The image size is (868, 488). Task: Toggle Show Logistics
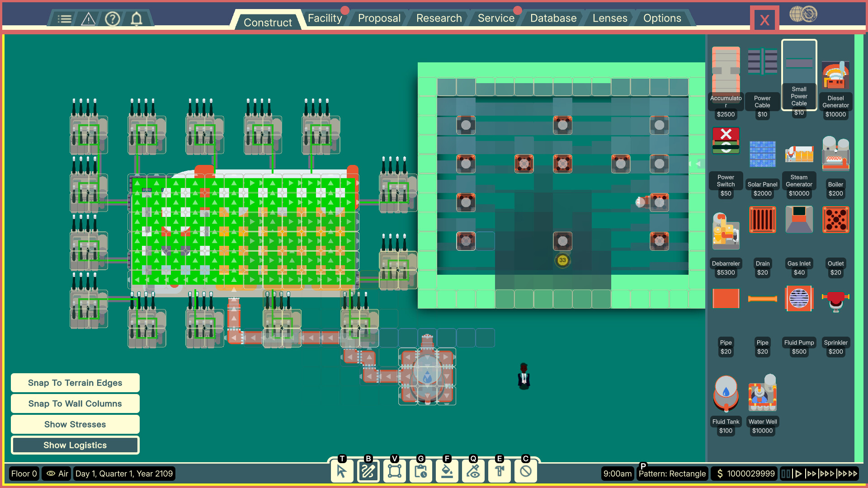coord(75,445)
